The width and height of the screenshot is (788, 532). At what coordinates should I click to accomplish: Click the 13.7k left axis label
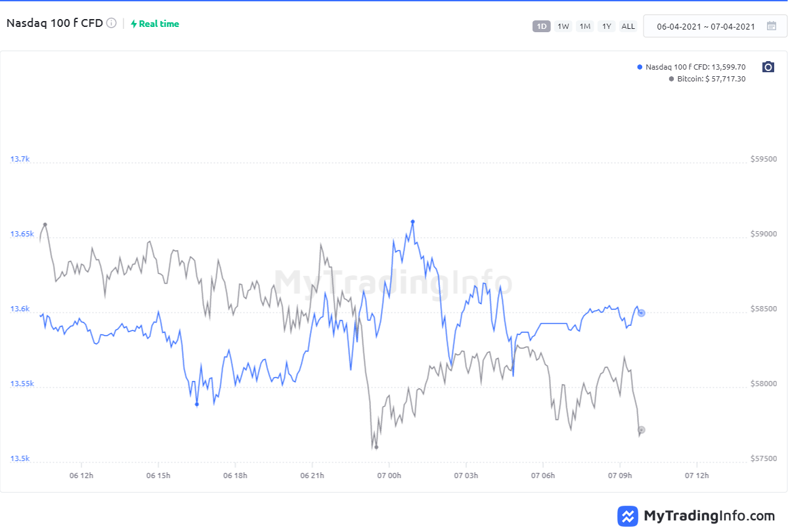[20, 159]
